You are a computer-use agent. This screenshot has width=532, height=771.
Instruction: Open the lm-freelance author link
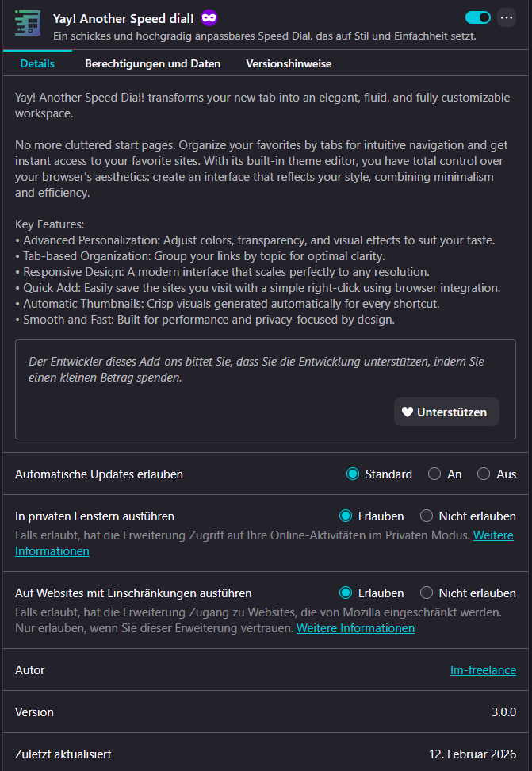point(483,670)
